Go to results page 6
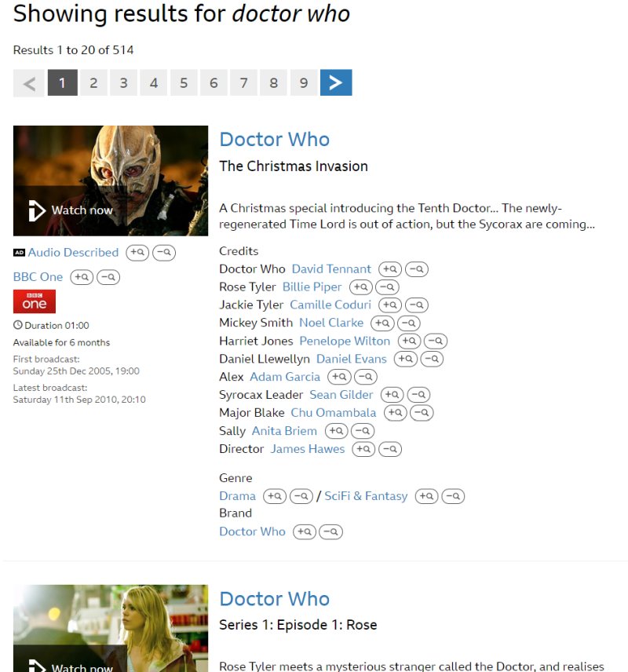 pyautogui.click(x=214, y=82)
